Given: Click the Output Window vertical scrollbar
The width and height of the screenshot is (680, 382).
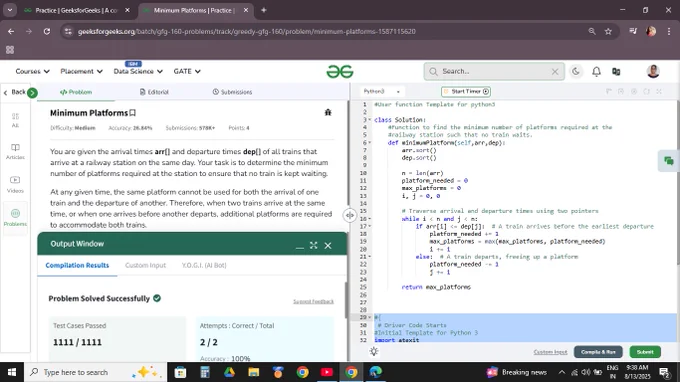Looking at the screenshot, I should click(x=346, y=300).
